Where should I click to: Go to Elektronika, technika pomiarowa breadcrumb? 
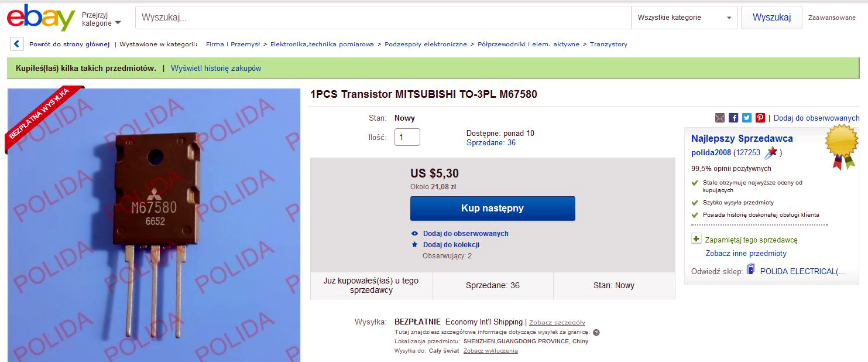click(322, 45)
